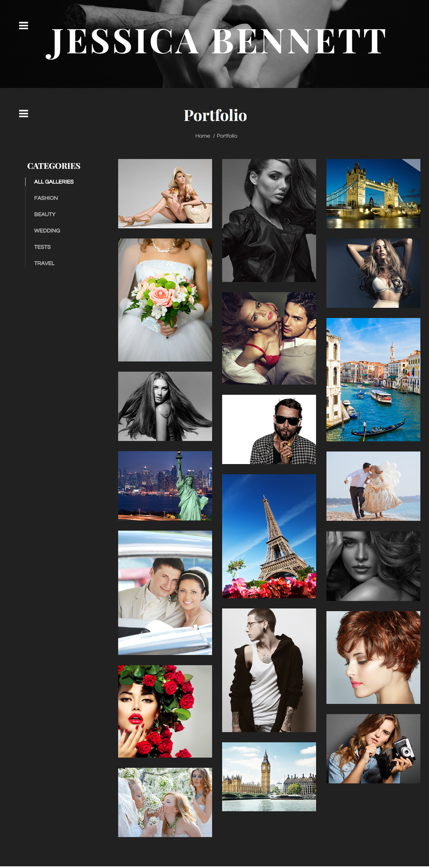Go to Home in the breadcrumb
The height and width of the screenshot is (868, 429).
pyautogui.click(x=203, y=136)
